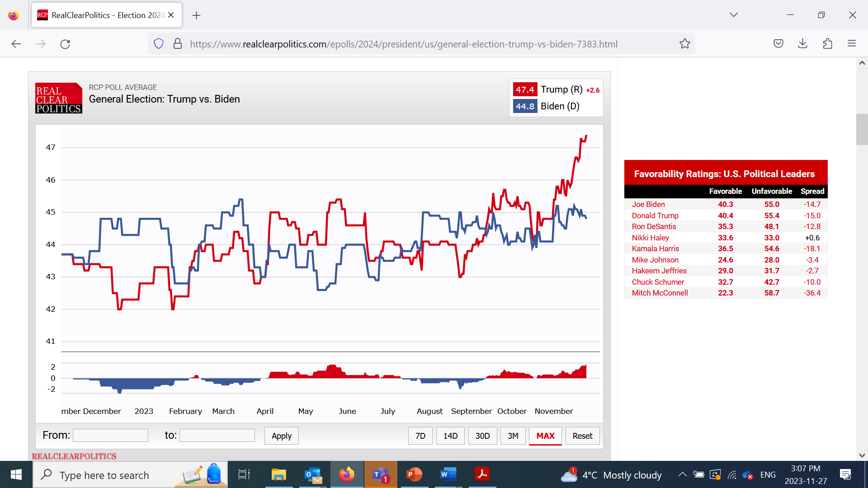
Task: Click the Firefox taskbar icon
Action: [x=347, y=474]
